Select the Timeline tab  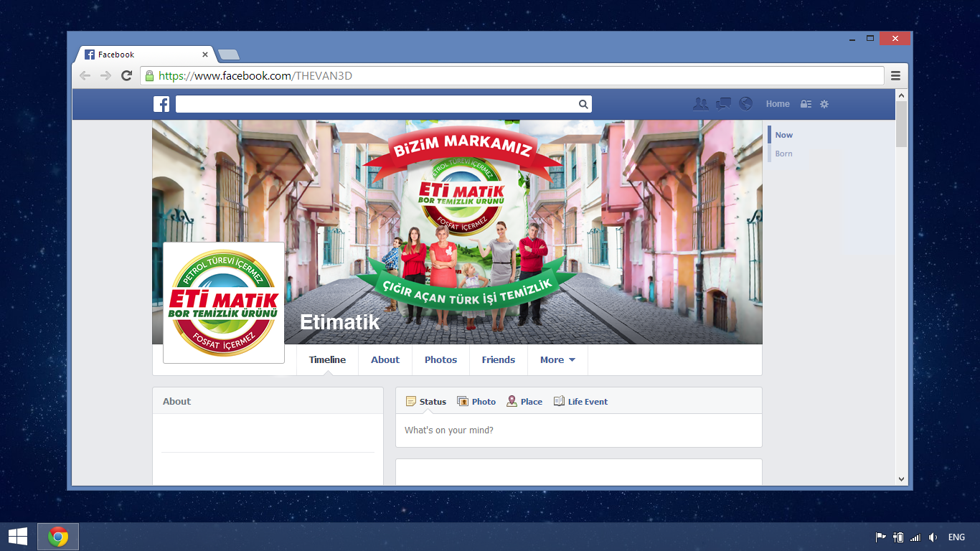pyautogui.click(x=327, y=360)
